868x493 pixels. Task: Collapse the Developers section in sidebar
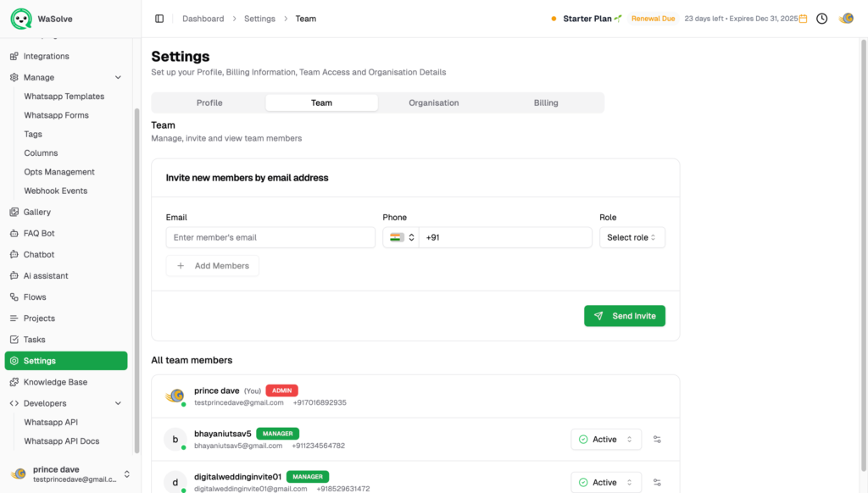point(118,403)
